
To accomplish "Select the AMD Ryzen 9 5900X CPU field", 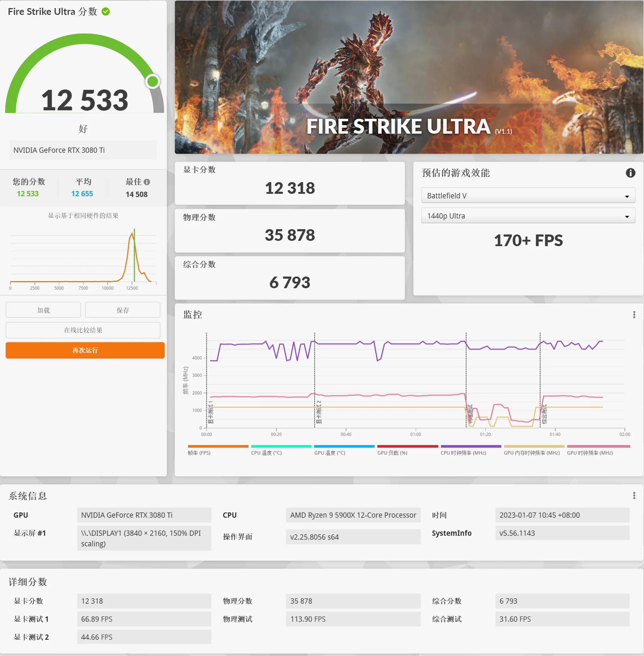I will click(353, 515).
